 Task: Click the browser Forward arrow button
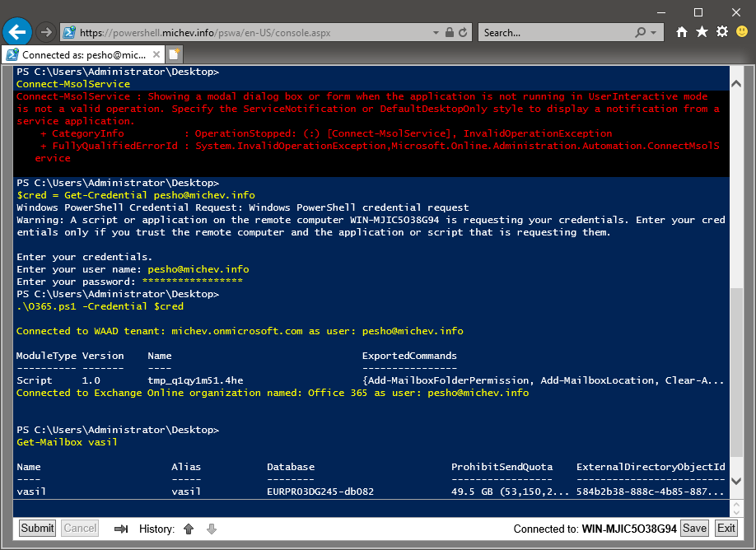click(46, 32)
